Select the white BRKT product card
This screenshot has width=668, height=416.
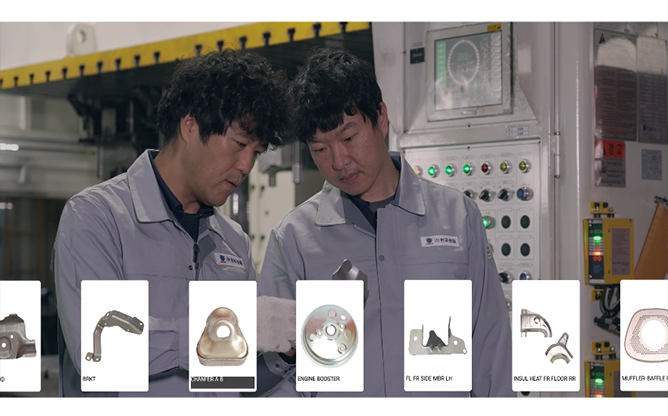tap(115, 336)
